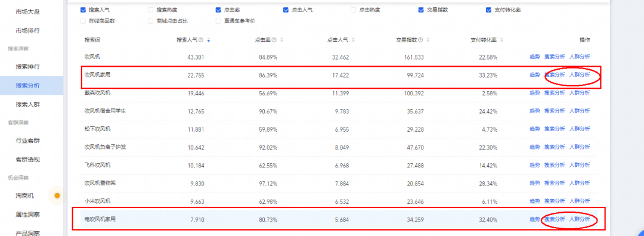The height and width of the screenshot is (236, 644).
Task: Uncheck the 搜索人气 checkbox
Action: [x=83, y=10]
